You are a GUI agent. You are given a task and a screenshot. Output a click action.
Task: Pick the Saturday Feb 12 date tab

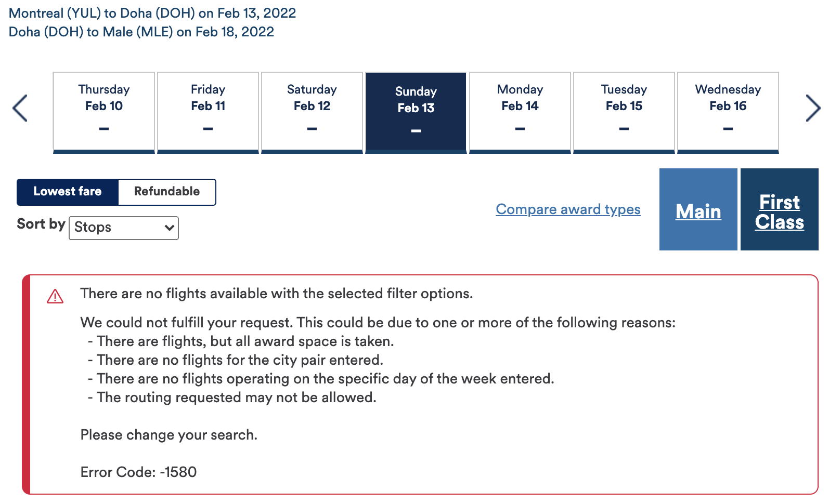coord(312,111)
